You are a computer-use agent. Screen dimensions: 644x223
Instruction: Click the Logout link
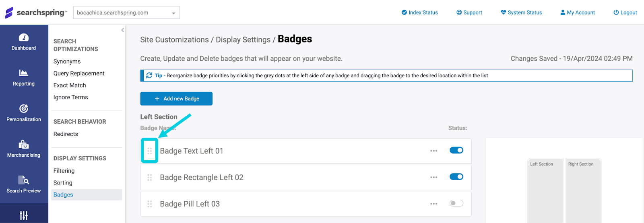pyautogui.click(x=625, y=12)
